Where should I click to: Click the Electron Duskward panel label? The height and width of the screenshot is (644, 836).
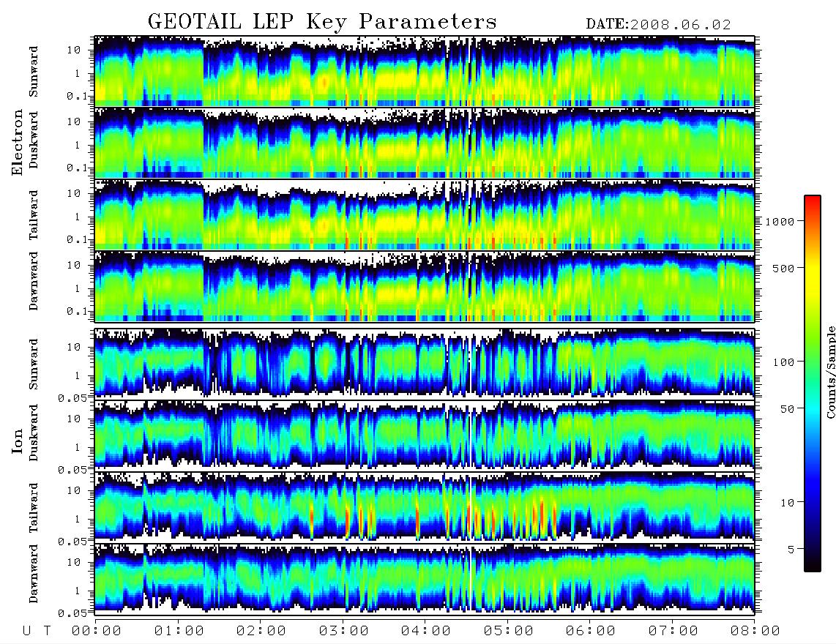34,141
